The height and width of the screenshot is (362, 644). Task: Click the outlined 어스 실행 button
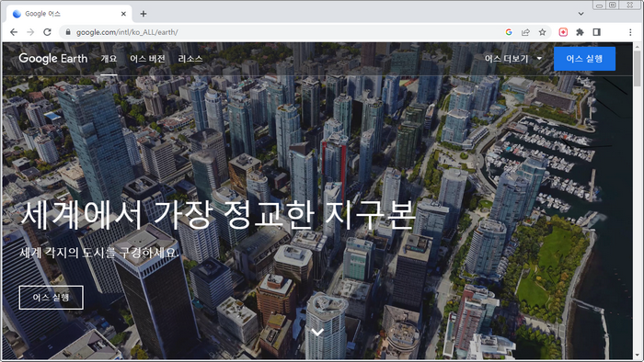pos(51,297)
